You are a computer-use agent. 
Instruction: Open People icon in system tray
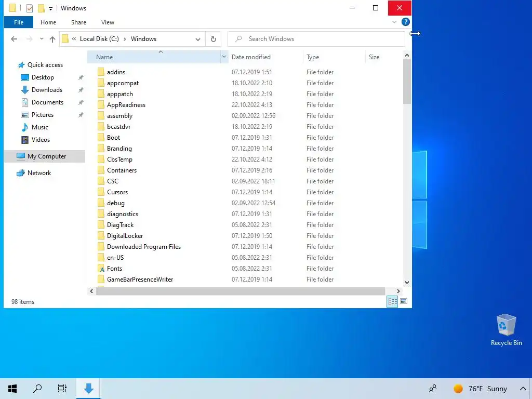[433, 389]
